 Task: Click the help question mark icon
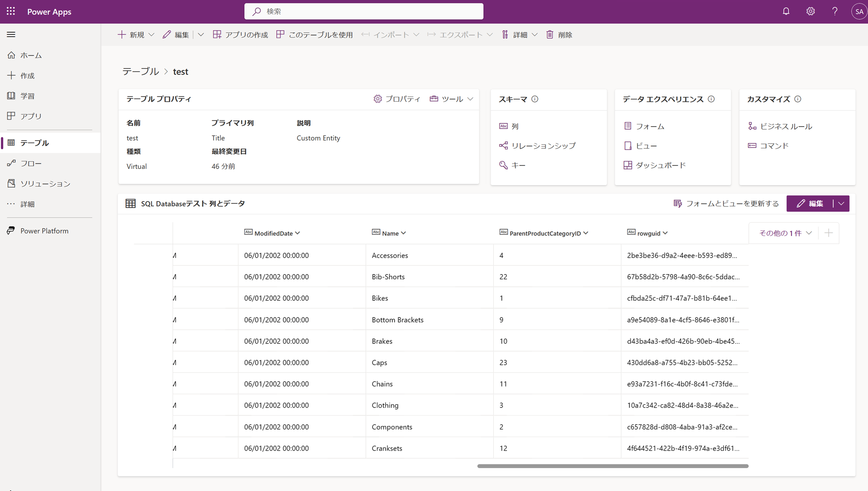coord(835,11)
